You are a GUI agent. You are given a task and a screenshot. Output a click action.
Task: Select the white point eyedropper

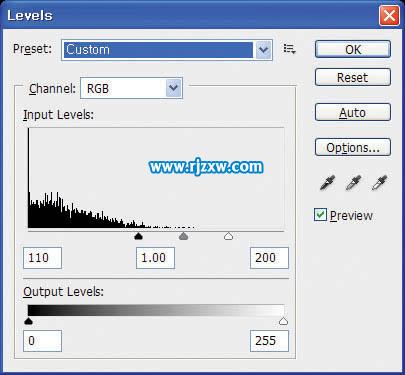(x=379, y=183)
